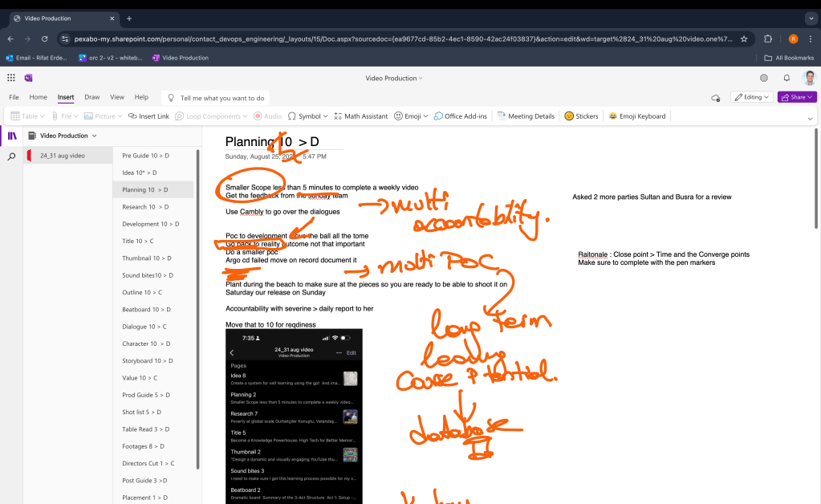The height and width of the screenshot is (504, 821).
Task: Open the Thumbnail 10 > D page
Action: click(153, 258)
